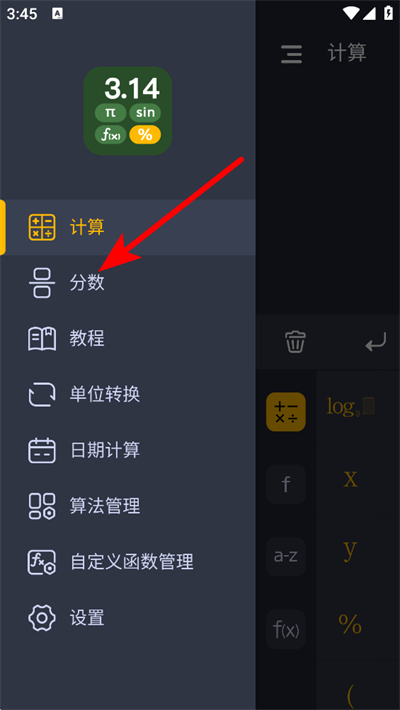The image size is (400, 710).
Task: Open 自定义函数管理 custom function icon
Action: (x=42, y=562)
